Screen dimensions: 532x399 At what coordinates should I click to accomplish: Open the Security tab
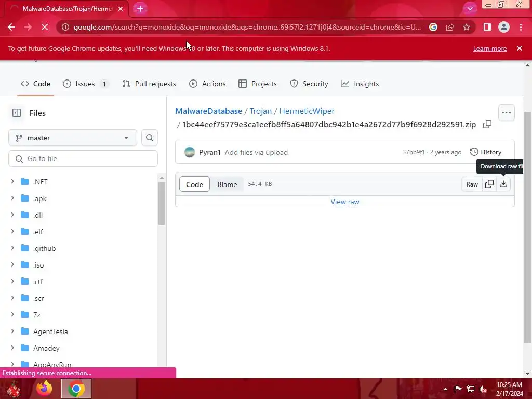pyautogui.click(x=309, y=84)
